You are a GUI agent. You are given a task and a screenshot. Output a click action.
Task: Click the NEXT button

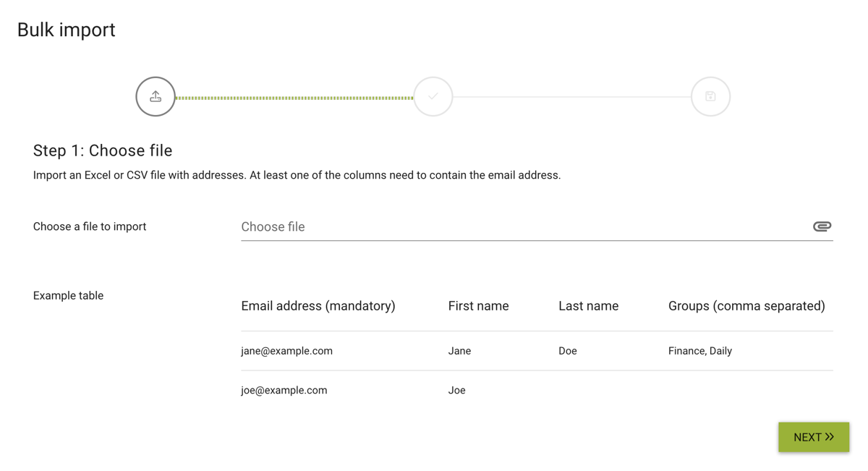[x=814, y=437]
